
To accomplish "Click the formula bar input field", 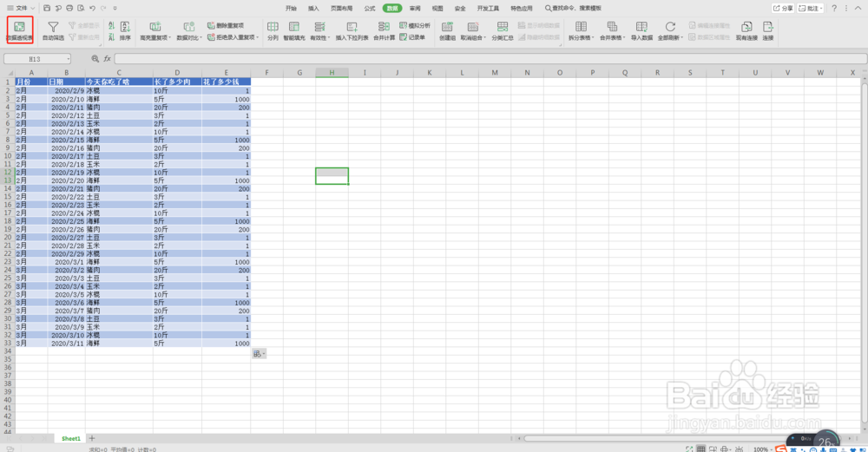I will [x=490, y=59].
